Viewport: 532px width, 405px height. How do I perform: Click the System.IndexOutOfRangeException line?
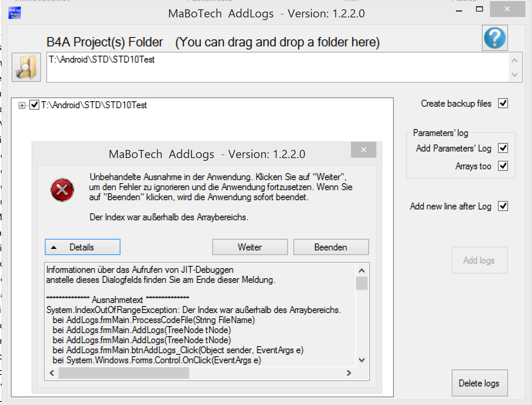click(x=194, y=310)
